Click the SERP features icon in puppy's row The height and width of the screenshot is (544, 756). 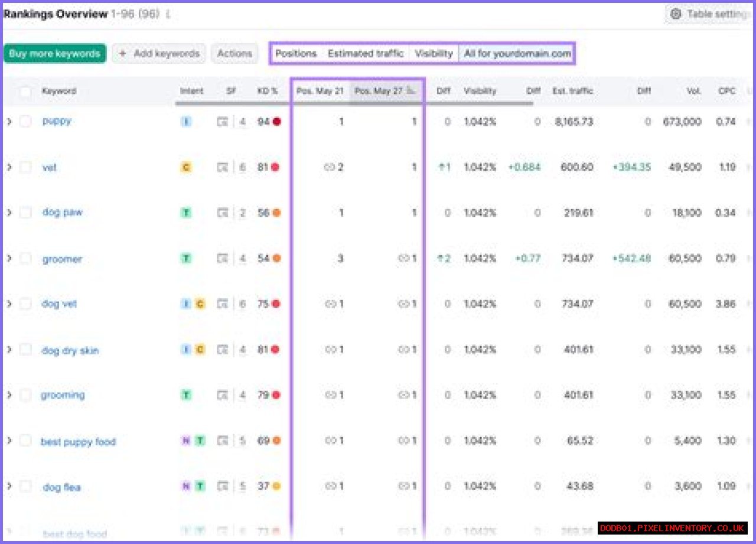point(223,122)
